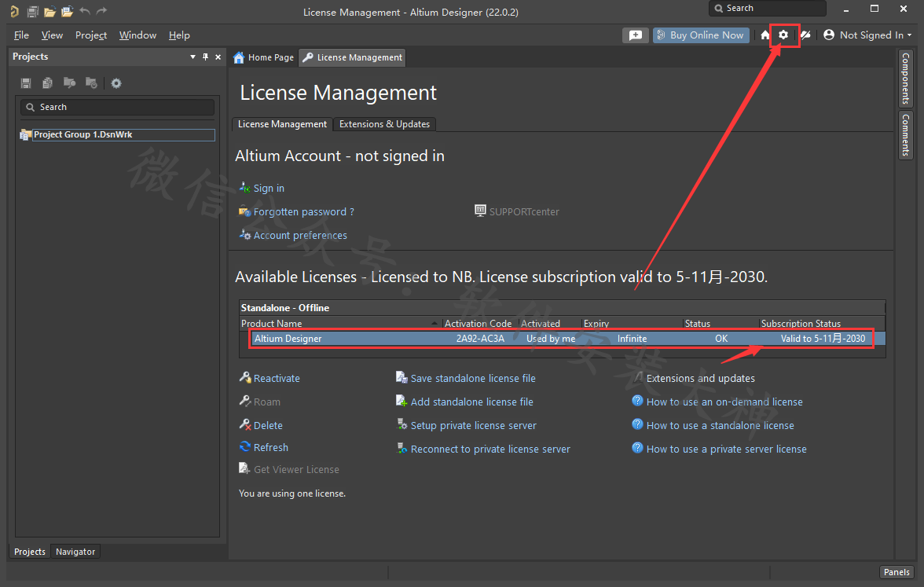924x587 pixels.
Task: Open the Components side panel
Action: 906,79
